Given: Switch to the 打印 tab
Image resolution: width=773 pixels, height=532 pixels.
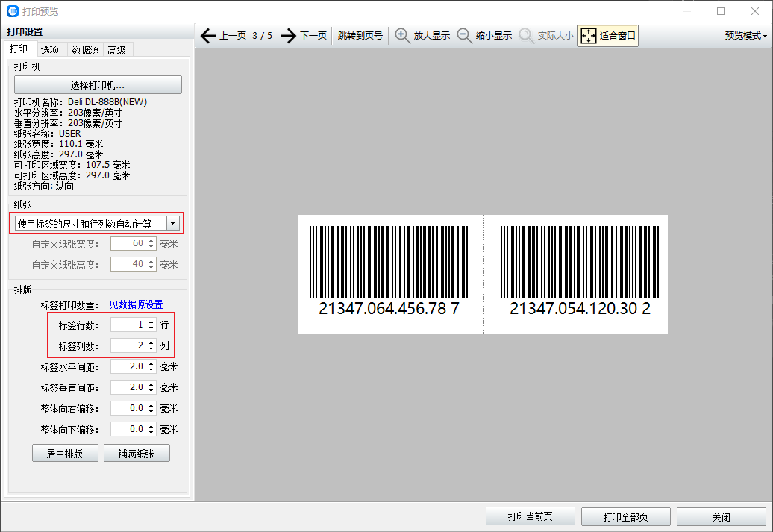Looking at the screenshot, I should pos(19,48).
